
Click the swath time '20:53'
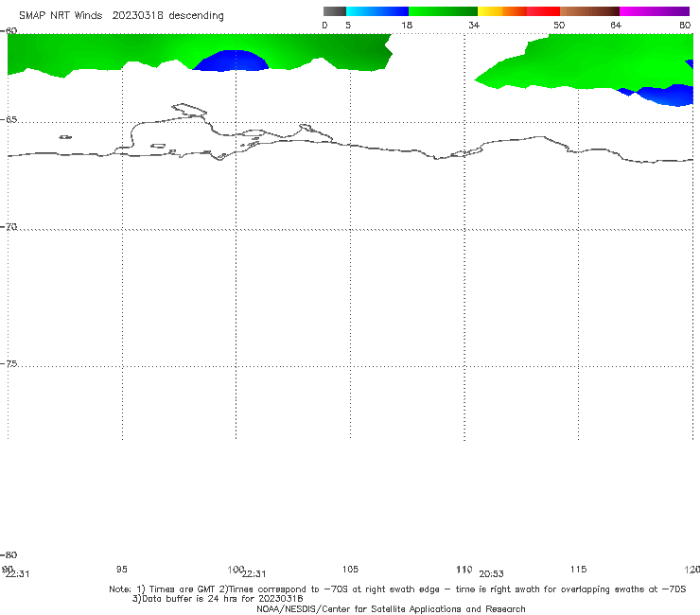click(491, 574)
